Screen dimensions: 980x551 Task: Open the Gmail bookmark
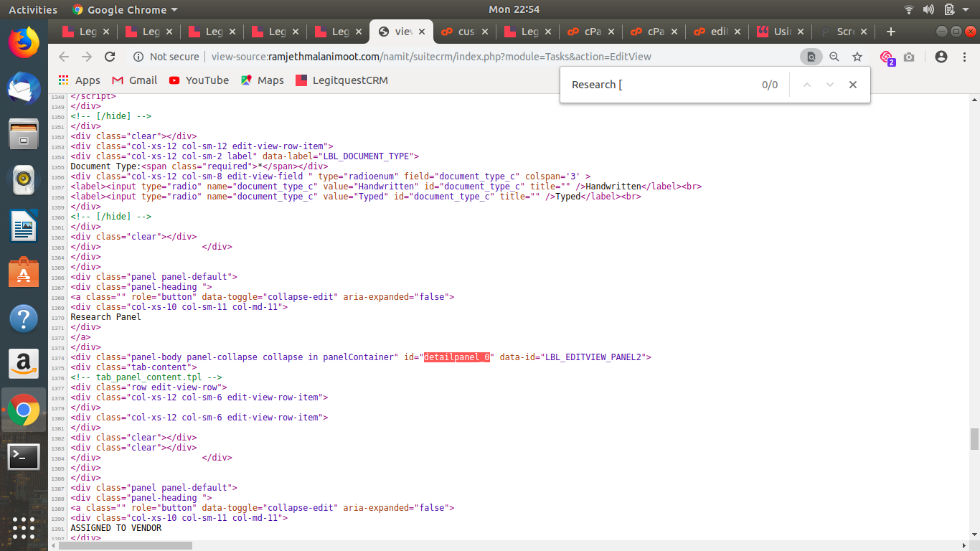coord(134,80)
